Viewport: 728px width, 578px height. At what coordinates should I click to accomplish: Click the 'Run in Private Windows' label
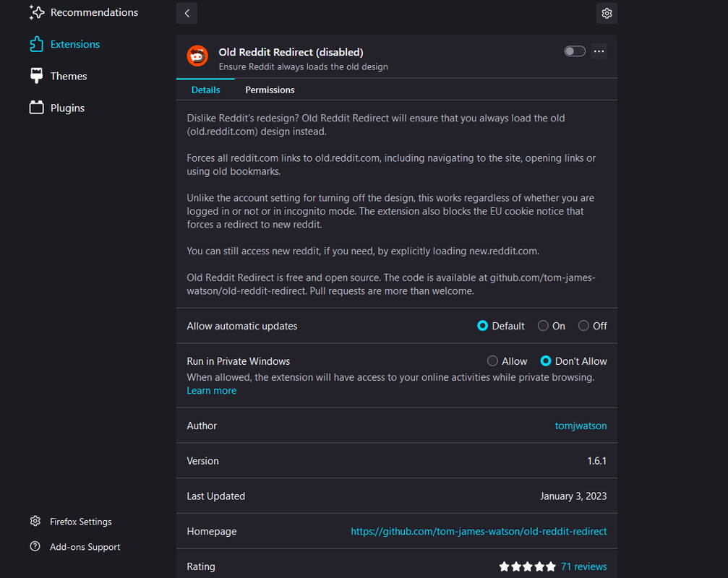pyautogui.click(x=238, y=361)
